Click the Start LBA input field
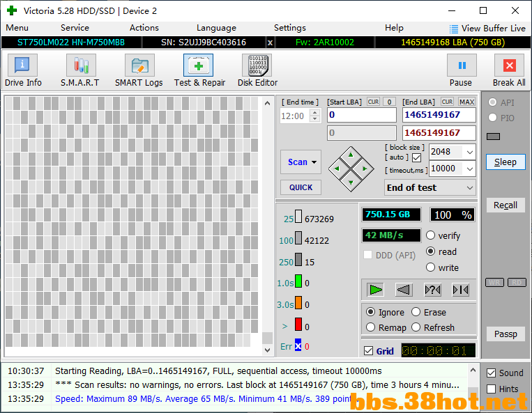The image size is (532, 413). pyautogui.click(x=362, y=115)
